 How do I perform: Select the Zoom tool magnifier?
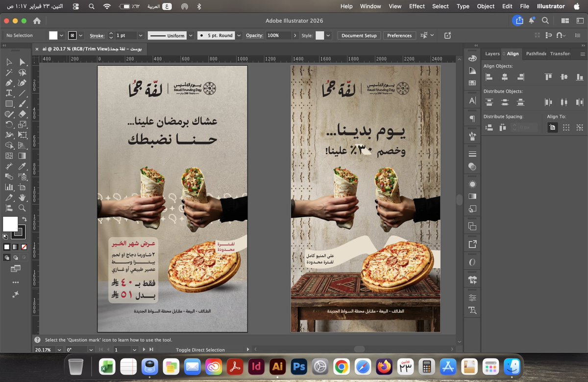(x=22, y=208)
